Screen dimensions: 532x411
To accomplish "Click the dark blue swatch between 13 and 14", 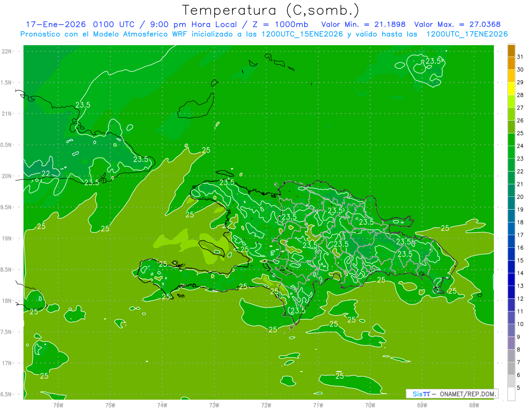I will click(511, 279).
